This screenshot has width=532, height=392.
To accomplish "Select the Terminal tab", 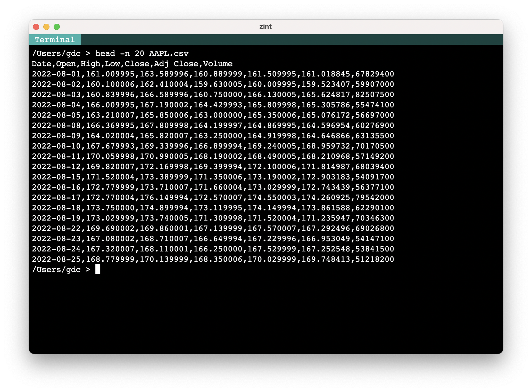I will 55,40.
